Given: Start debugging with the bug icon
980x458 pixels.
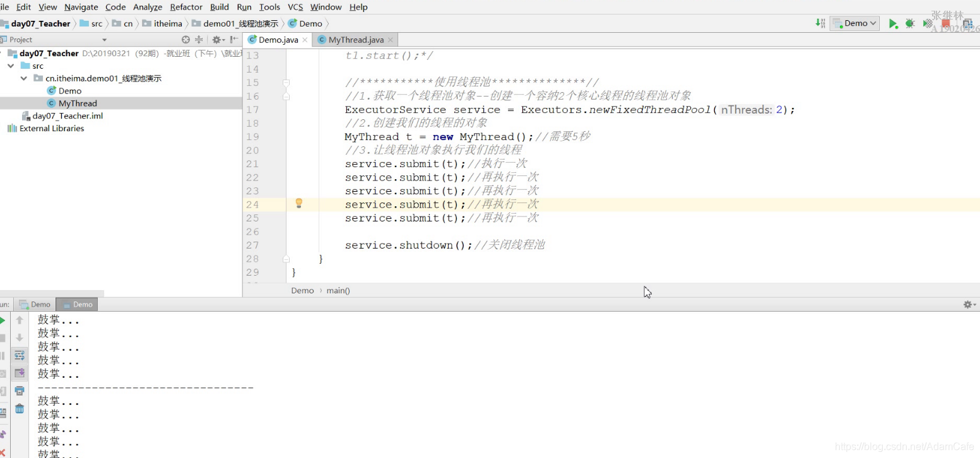Looking at the screenshot, I should pyautogui.click(x=909, y=23).
